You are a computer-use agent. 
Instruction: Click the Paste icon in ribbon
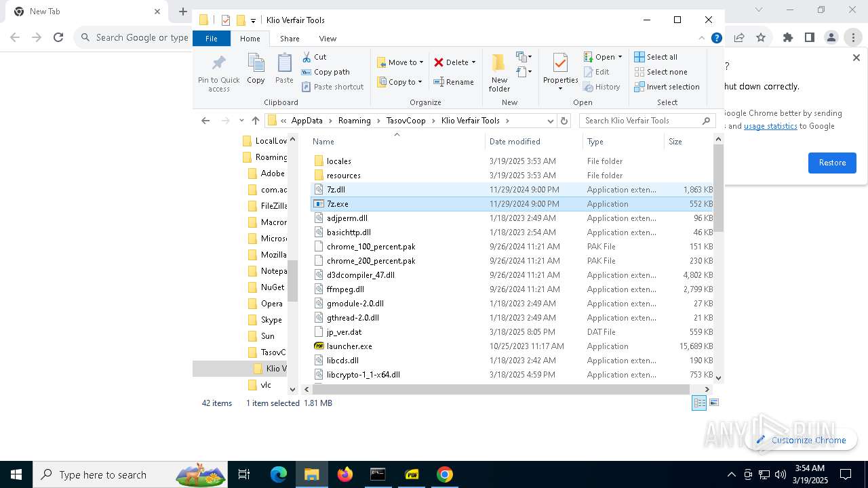click(x=284, y=69)
